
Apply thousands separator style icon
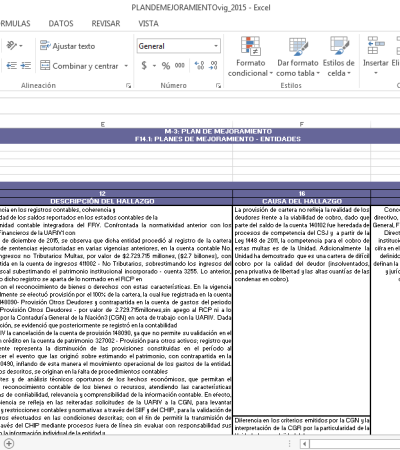click(180, 66)
